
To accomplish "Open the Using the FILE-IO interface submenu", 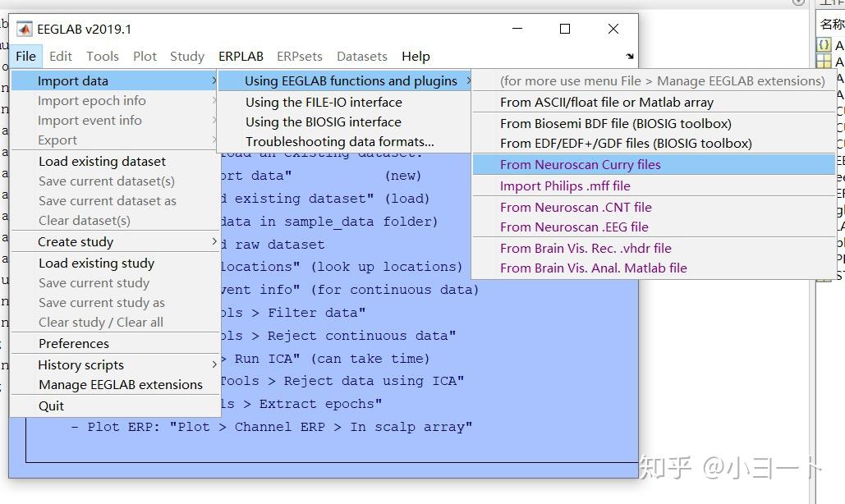I will coord(324,102).
